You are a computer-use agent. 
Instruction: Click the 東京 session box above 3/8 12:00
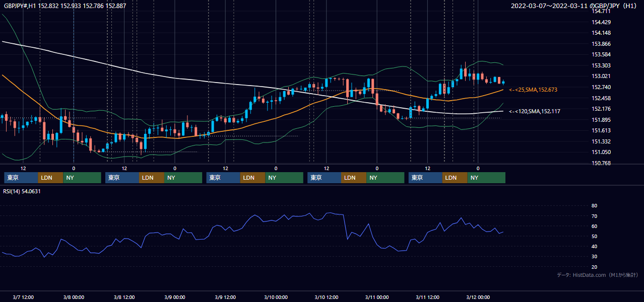click(x=122, y=178)
